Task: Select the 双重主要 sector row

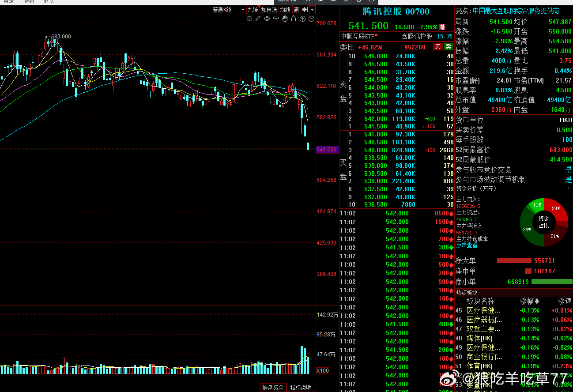Action: coord(514,329)
